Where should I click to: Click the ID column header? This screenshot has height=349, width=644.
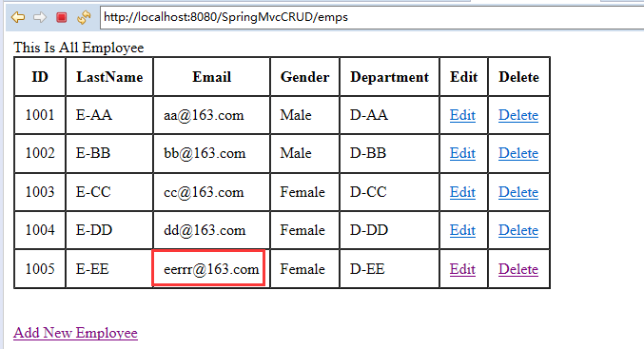coord(40,77)
